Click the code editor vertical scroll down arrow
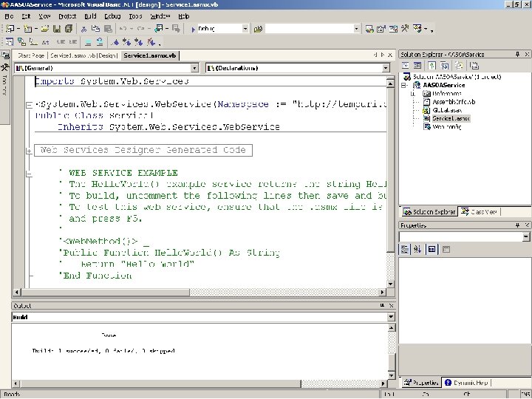The width and height of the screenshot is (532, 399). [391, 284]
